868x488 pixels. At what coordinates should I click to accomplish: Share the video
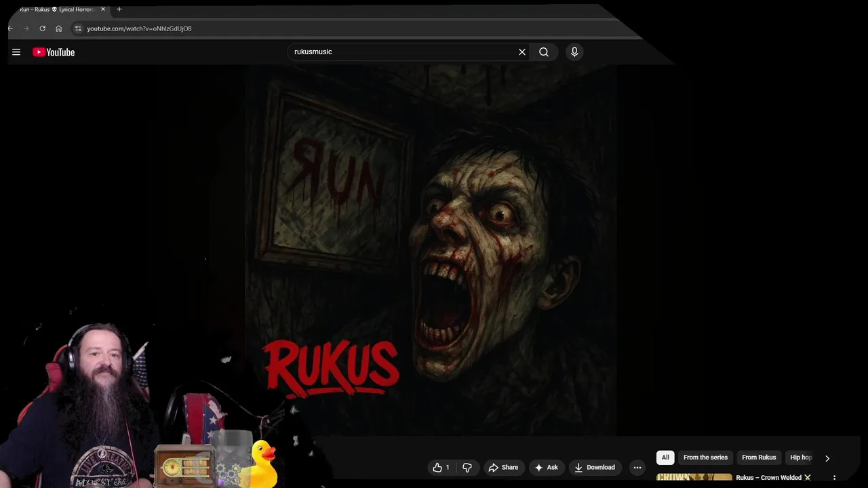click(x=503, y=467)
